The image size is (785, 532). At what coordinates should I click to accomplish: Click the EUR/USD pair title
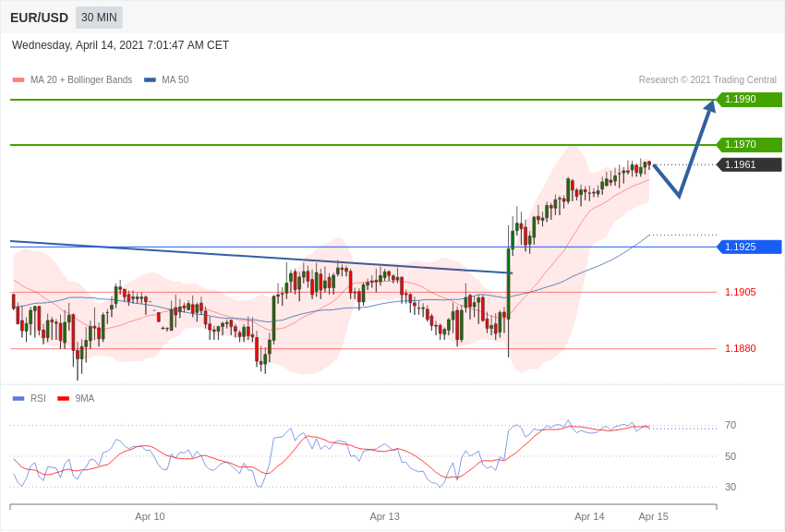pyautogui.click(x=39, y=18)
